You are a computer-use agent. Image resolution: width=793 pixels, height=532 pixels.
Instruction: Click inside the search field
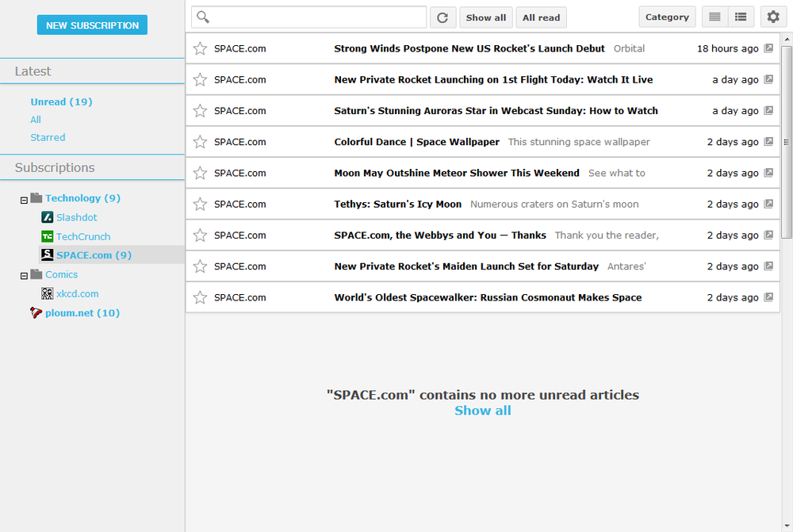309,17
